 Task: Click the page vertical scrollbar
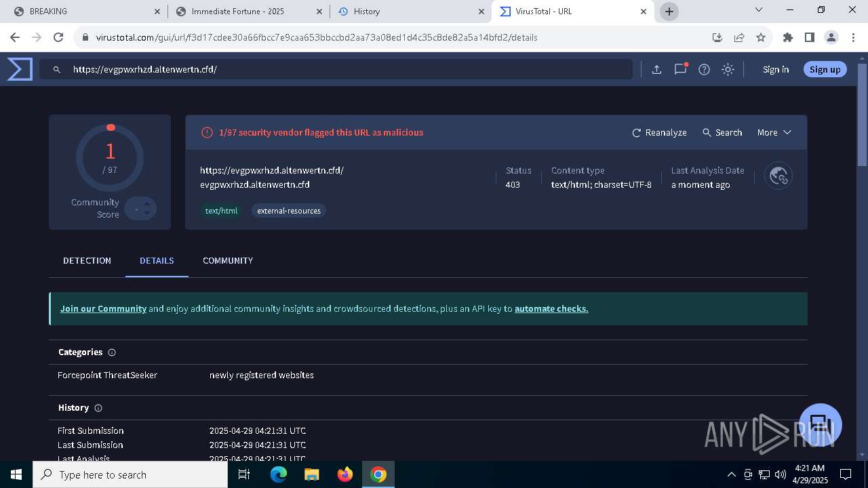click(863, 115)
